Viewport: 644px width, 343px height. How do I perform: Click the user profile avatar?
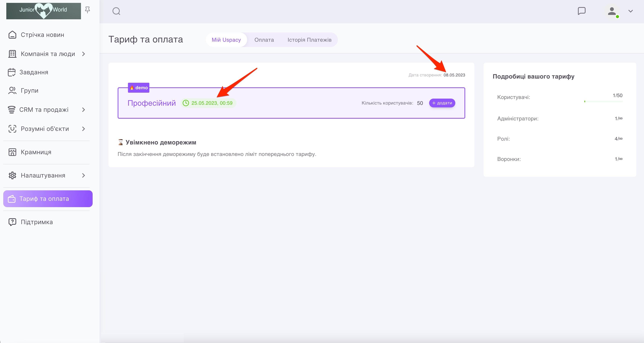pos(612,11)
